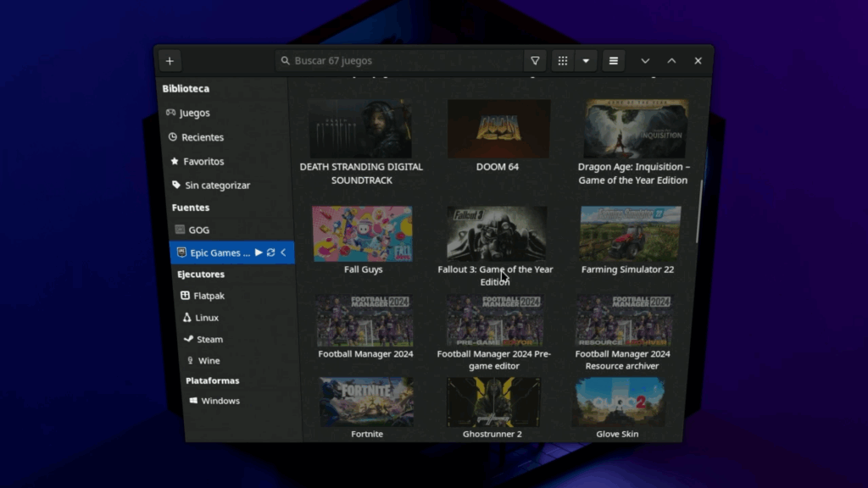Click 'Football Manager 2024 Resource archiver' title
868x488 pixels.
click(623, 359)
